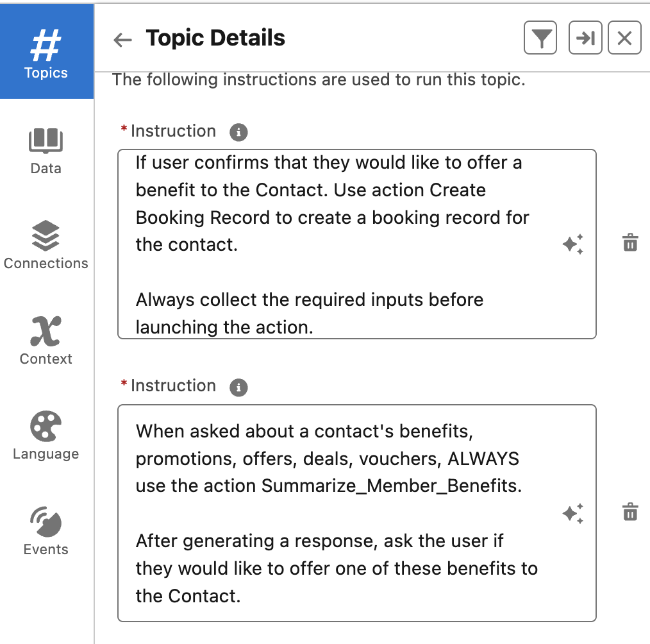Close the Topic Details panel
The width and height of the screenshot is (650, 644).
(624, 38)
